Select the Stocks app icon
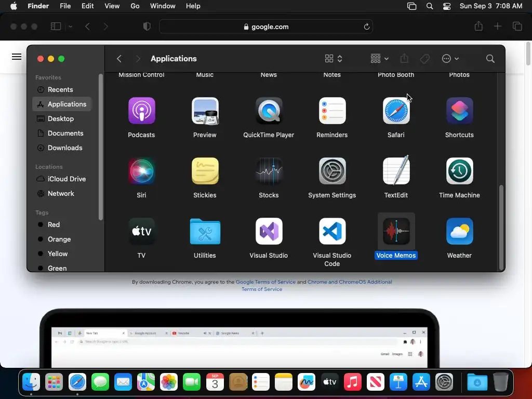This screenshot has width=532, height=399. (x=269, y=171)
